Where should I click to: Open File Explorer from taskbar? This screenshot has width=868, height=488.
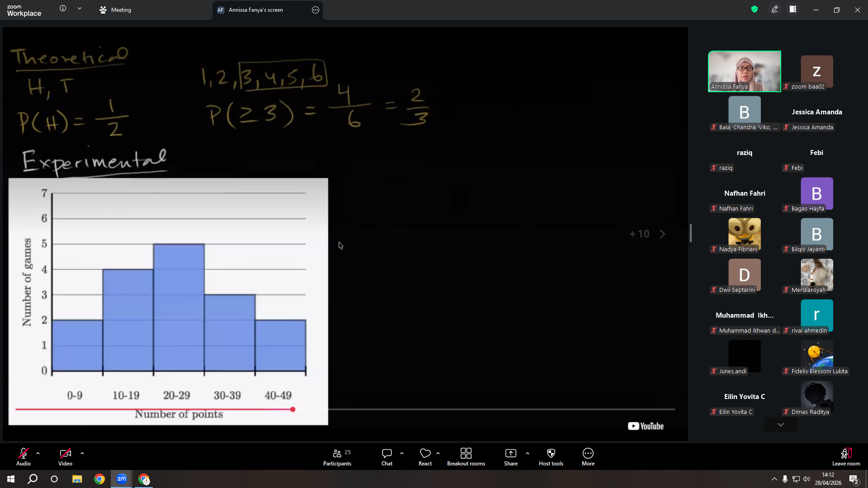77,479
